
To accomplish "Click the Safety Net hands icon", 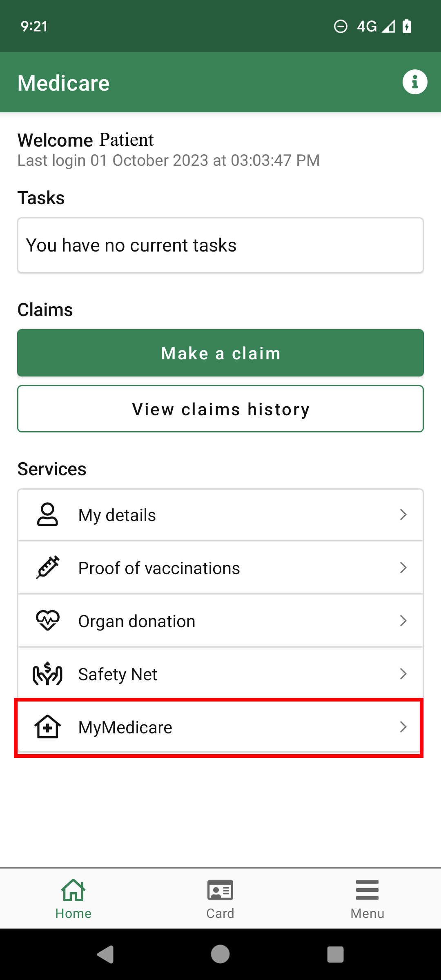I will click(47, 673).
